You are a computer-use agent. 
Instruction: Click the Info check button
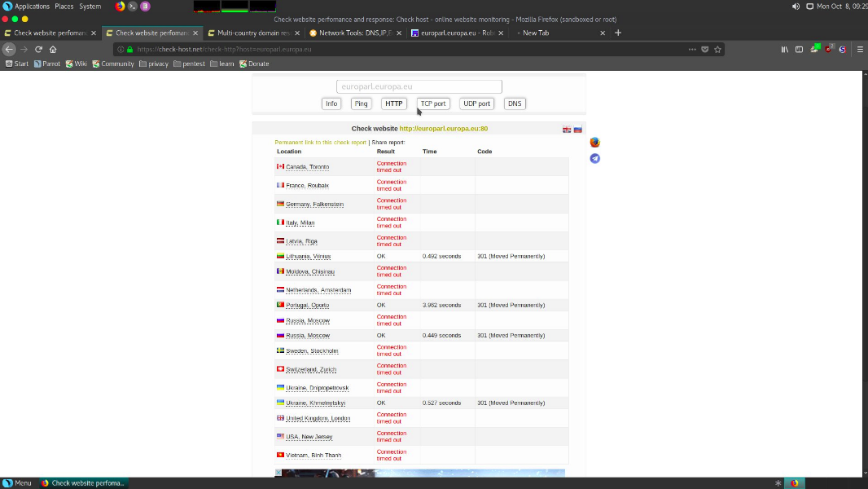point(331,104)
